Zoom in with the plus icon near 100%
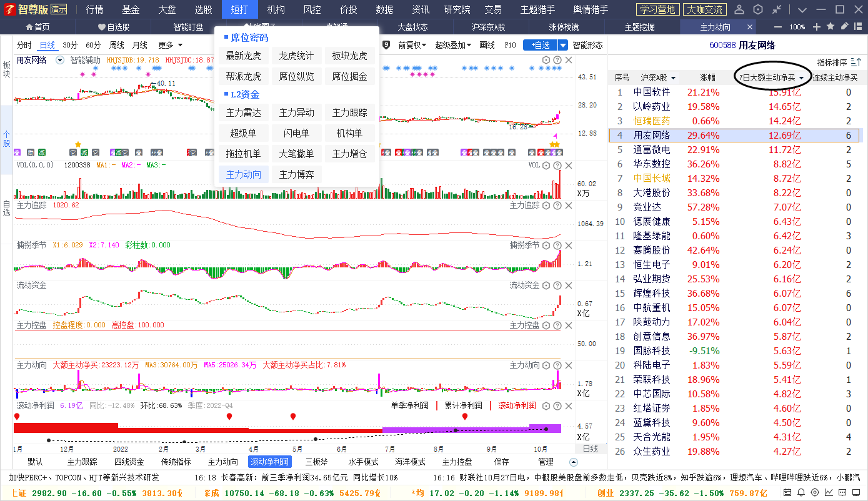 point(817,27)
